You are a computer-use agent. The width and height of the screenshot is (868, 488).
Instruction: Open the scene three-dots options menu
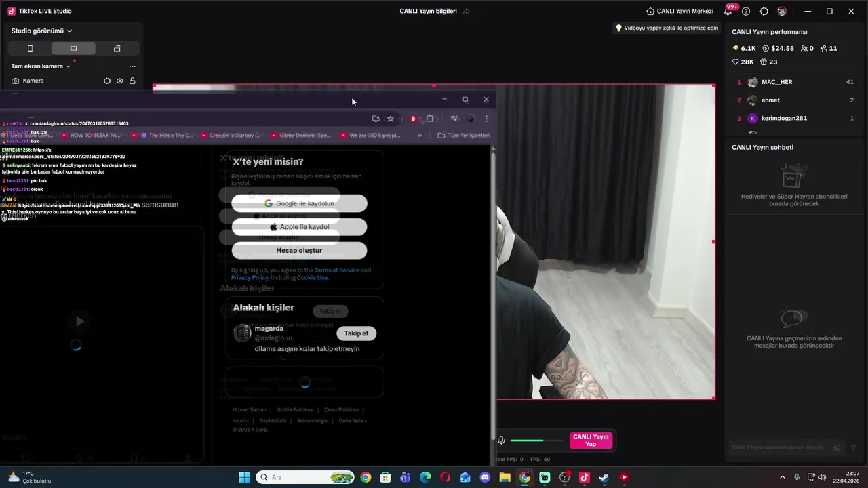pos(132,66)
